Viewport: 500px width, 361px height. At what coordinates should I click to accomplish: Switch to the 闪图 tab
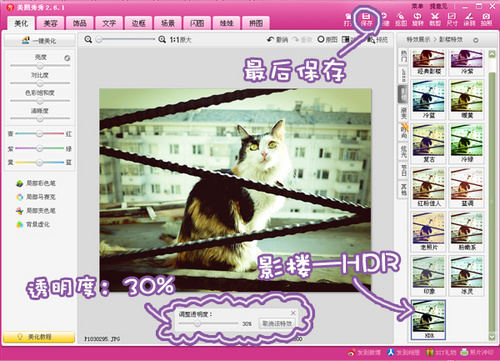coord(197,23)
